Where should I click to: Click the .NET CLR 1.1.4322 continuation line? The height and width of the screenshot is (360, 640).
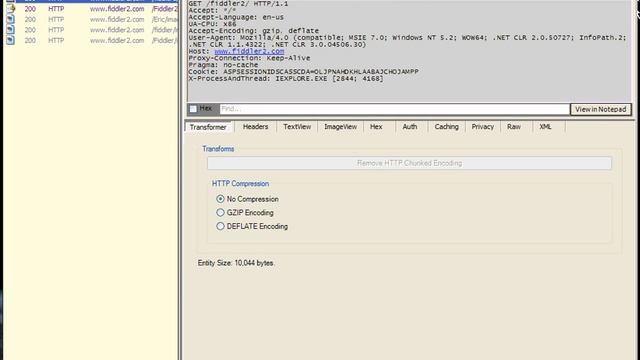(x=277, y=44)
